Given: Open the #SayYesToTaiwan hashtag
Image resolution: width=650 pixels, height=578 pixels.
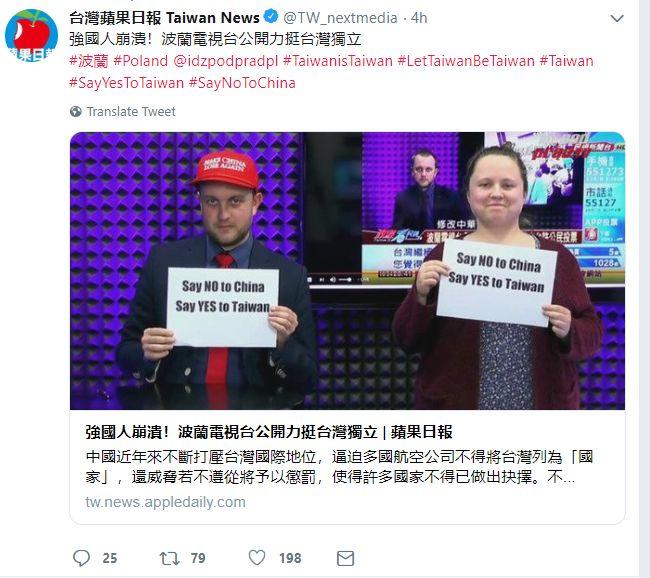Looking at the screenshot, I should click(x=126, y=83).
